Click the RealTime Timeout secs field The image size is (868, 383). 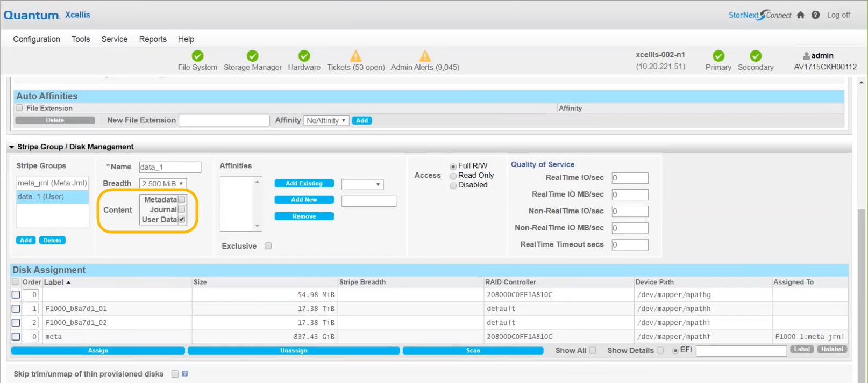(x=630, y=245)
